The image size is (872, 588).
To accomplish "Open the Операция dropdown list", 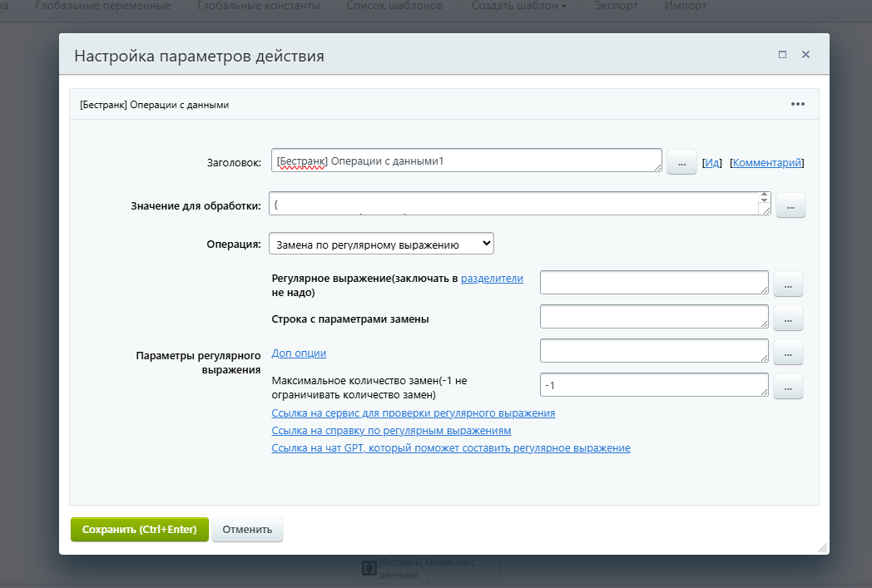I will (x=380, y=243).
